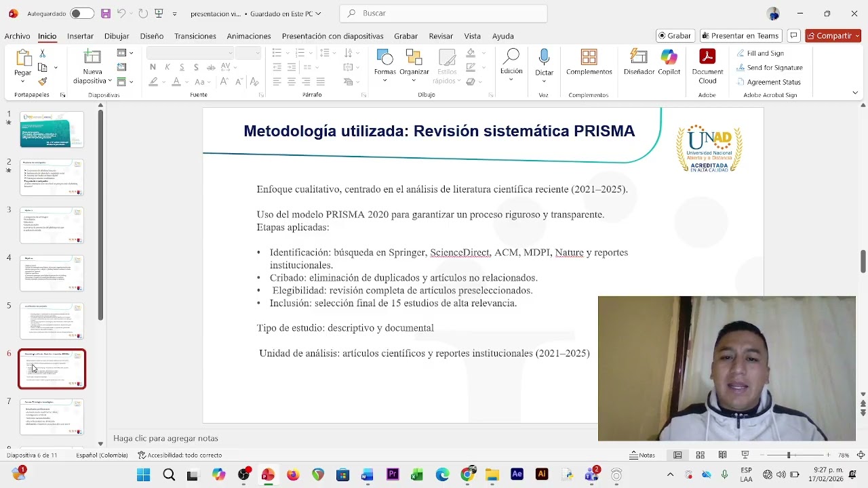The image size is (868, 488).
Task: Start slideshow icon in status bar
Action: click(x=745, y=455)
